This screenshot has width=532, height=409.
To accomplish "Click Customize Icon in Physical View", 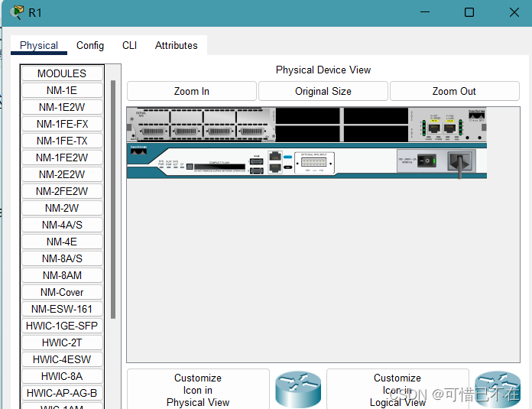I will tap(198, 390).
